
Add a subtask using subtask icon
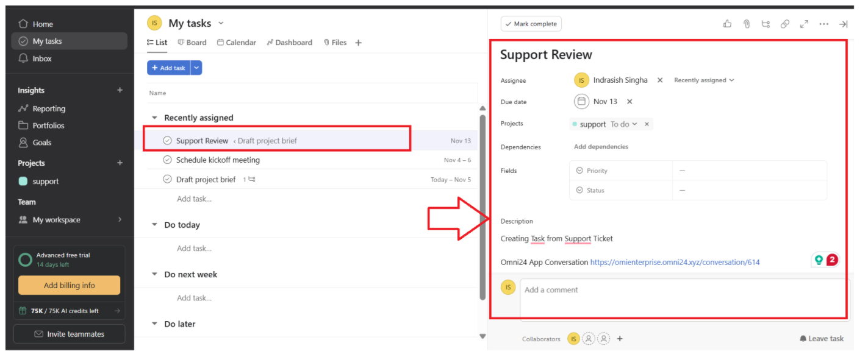coord(766,24)
